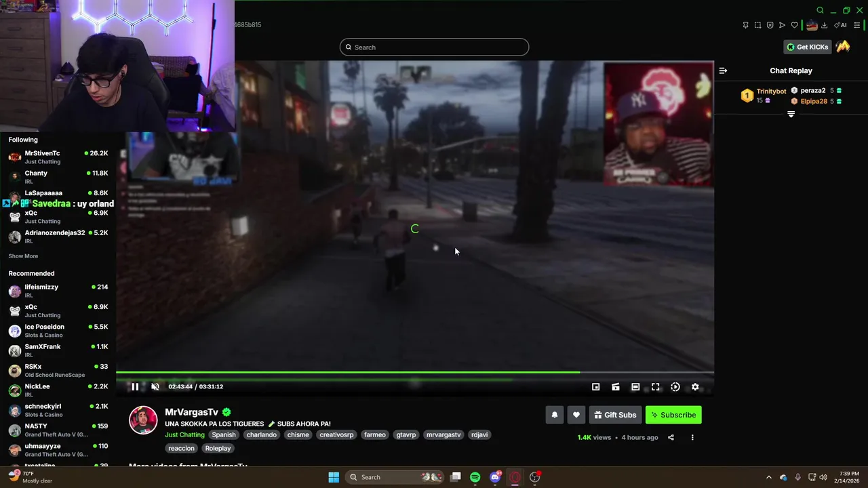
Task: Select the creativosrp tag
Action: point(336,435)
